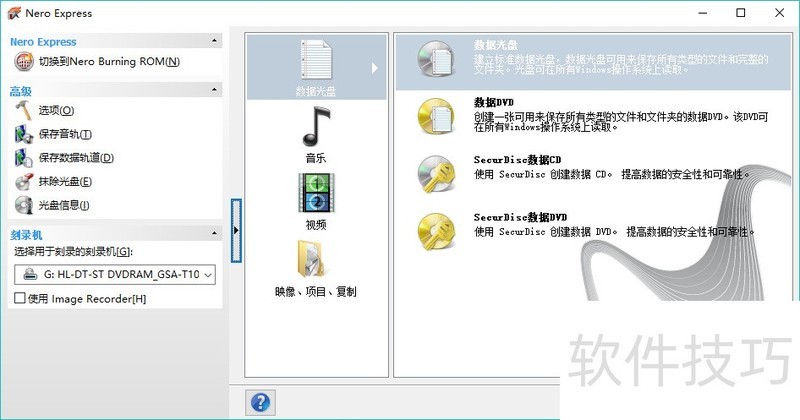Click the 选择用于刻录的刻录机[G]: label
The width and height of the screenshot is (800, 420).
pyautogui.click(x=73, y=252)
